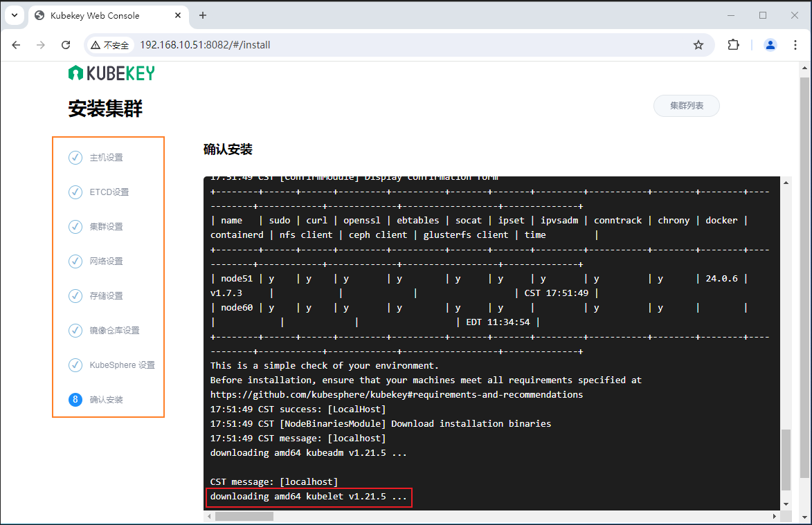812x525 pixels.
Task: Click checkmark icon beside 镜像仓库设置
Action: [75, 331]
